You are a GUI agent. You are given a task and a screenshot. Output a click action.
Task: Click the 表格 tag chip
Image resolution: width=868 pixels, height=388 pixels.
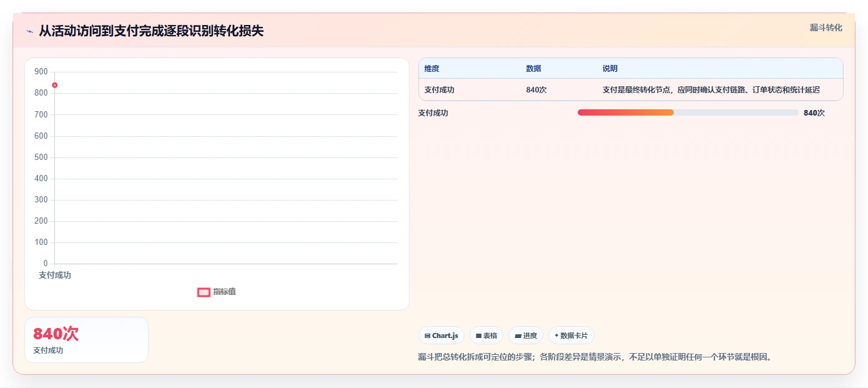click(x=486, y=336)
